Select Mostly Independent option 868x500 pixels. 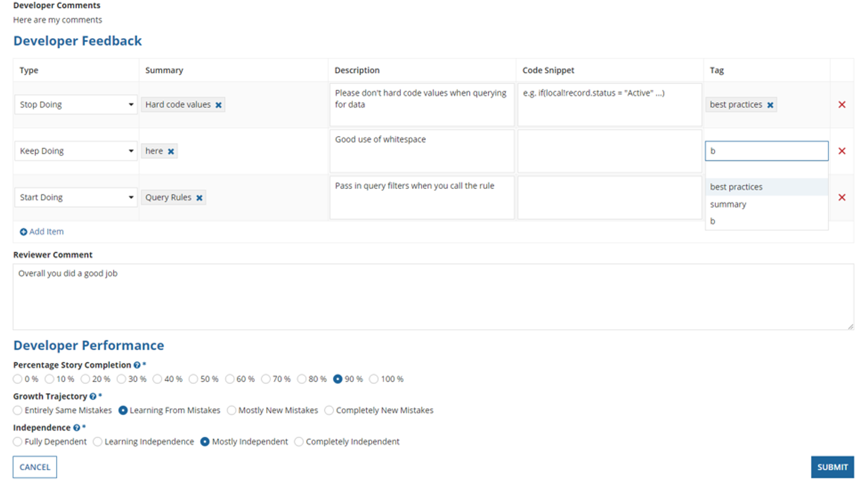click(x=205, y=441)
